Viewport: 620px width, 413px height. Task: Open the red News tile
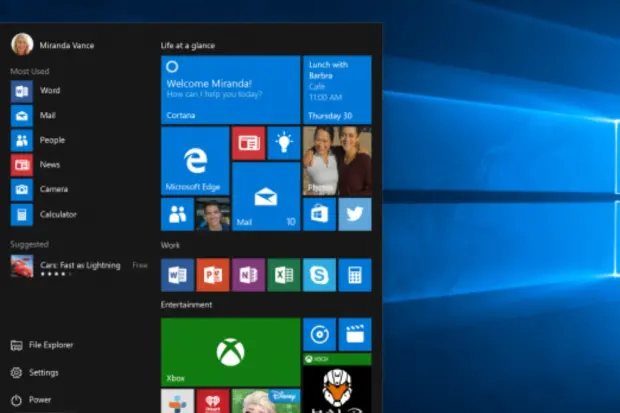pos(248,143)
